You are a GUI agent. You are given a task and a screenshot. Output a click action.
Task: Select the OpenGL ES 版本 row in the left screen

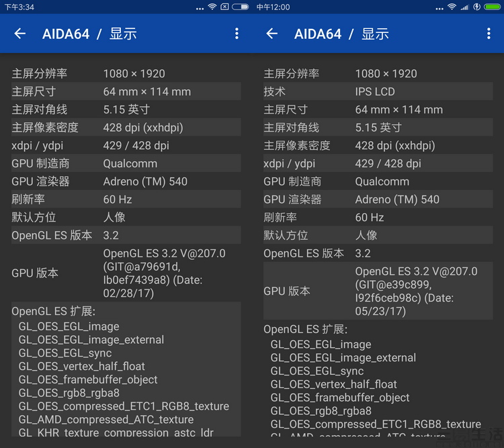[126, 235]
